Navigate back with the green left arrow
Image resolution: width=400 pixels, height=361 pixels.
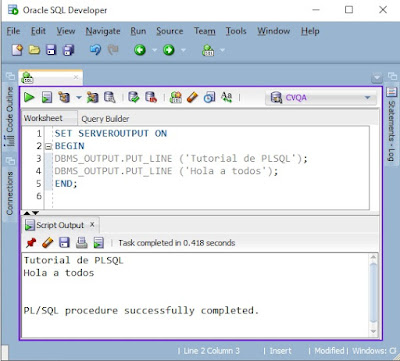pyautogui.click(x=140, y=50)
